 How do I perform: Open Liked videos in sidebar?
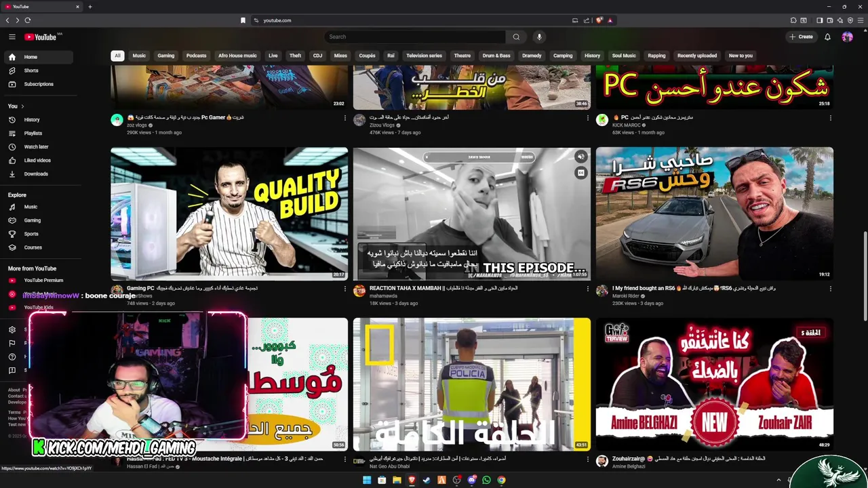click(x=37, y=161)
